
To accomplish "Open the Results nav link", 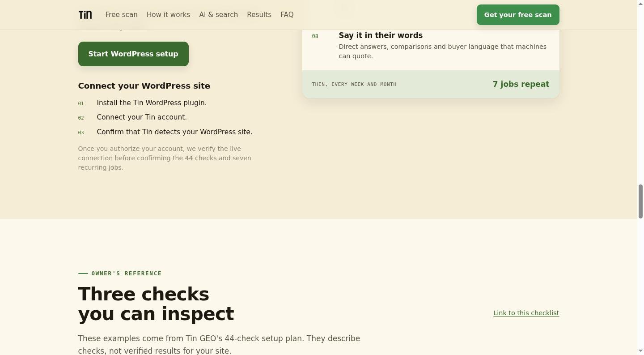I will tap(259, 15).
